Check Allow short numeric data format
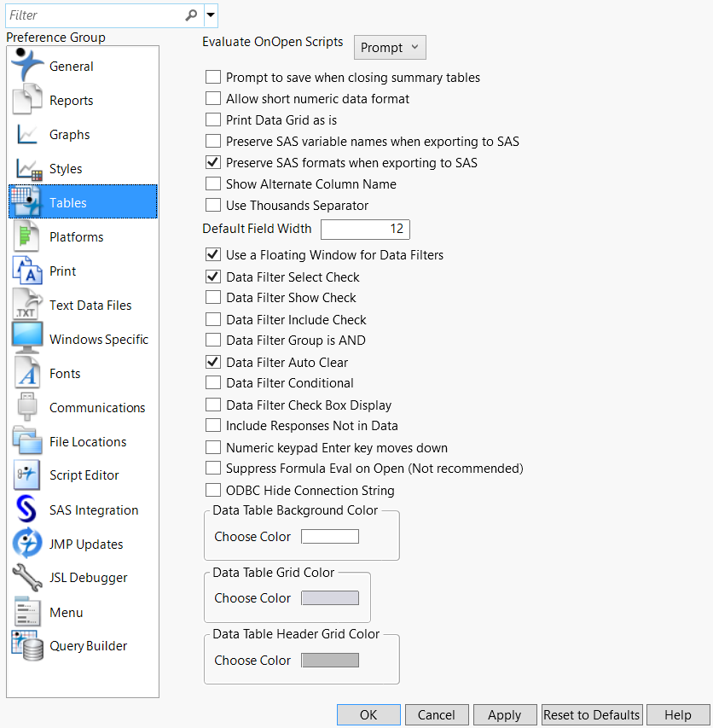 [x=213, y=98]
